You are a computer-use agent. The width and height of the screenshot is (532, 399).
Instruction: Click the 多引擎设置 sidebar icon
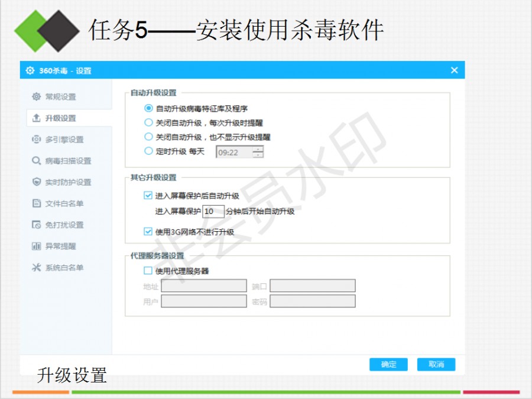coord(36,140)
